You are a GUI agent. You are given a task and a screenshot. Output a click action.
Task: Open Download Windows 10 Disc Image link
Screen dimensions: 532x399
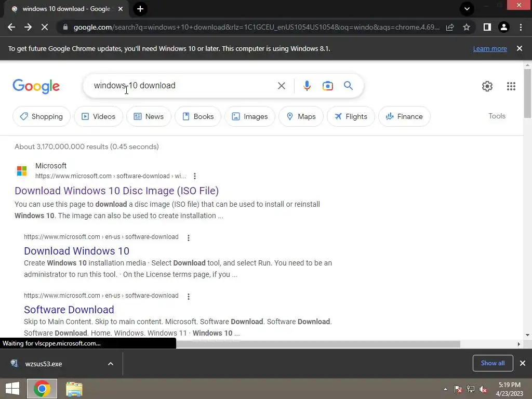pyautogui.click(x=117, y=191)
